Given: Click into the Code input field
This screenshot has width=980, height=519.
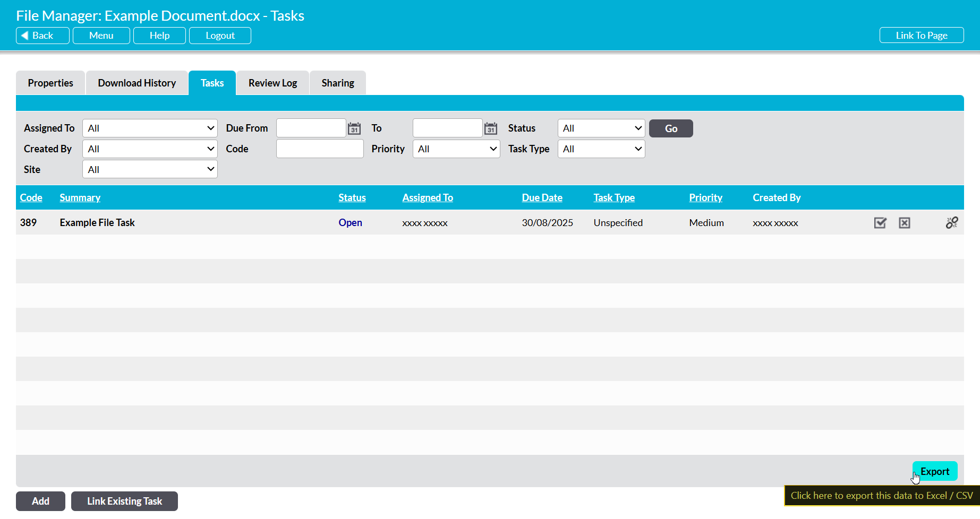Looking at the screenshot, I should click(320, 149).
